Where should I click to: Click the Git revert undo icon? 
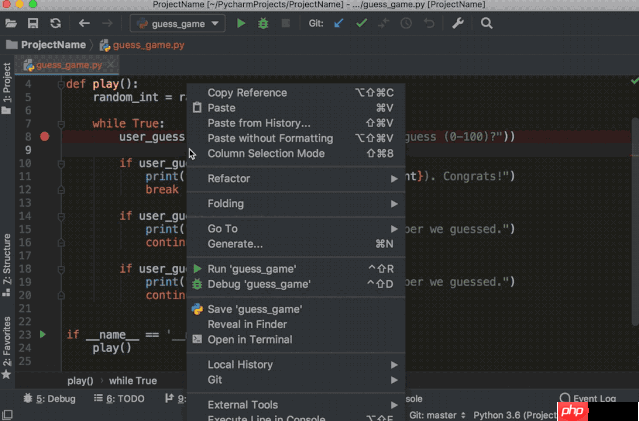[429, 23]
